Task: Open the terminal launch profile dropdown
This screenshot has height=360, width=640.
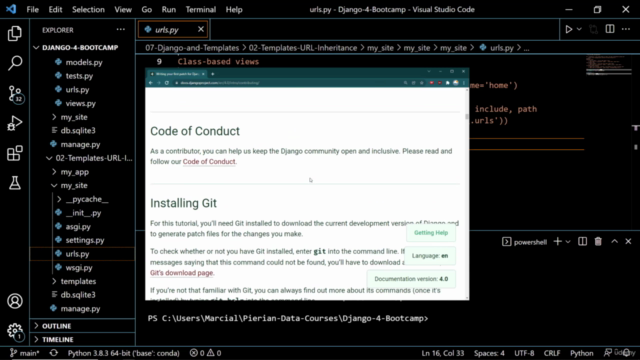Action: (x=568, y=242)
